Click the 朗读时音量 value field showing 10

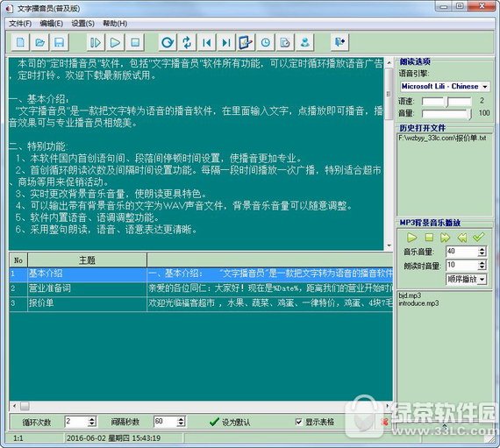[461, 265]
